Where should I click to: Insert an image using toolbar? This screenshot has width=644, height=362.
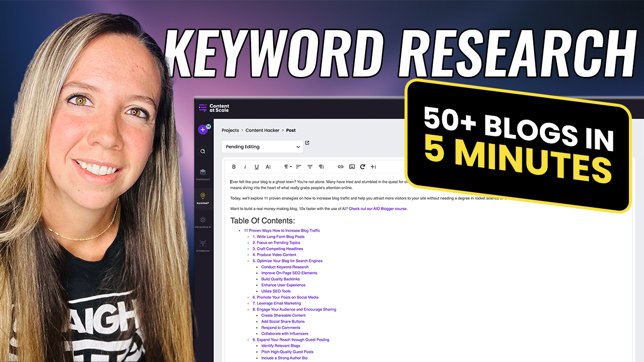(352, 166)
